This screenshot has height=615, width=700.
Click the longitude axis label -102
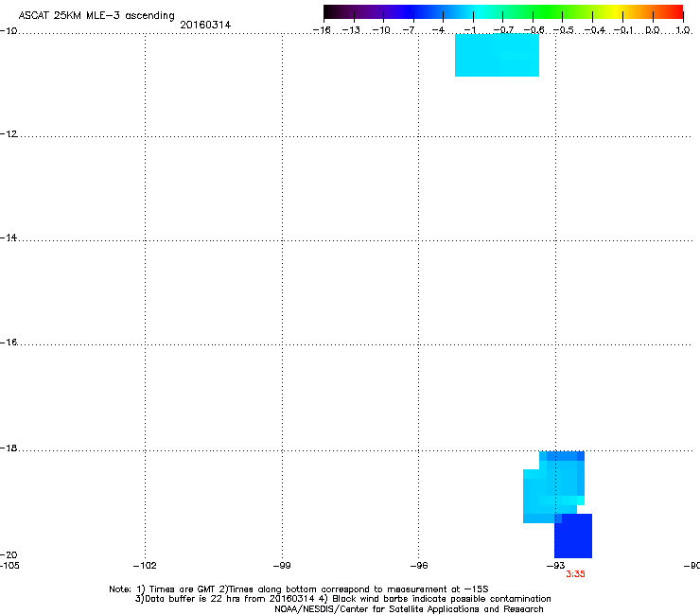point(145,566)
